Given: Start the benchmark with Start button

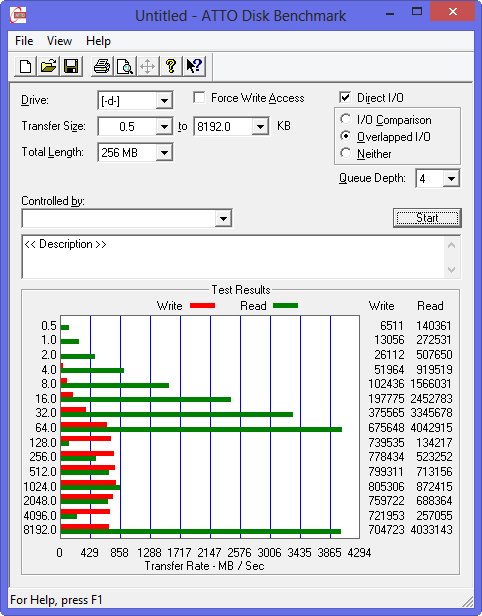Looking at the screenshot, I should [x=427, y=218].
